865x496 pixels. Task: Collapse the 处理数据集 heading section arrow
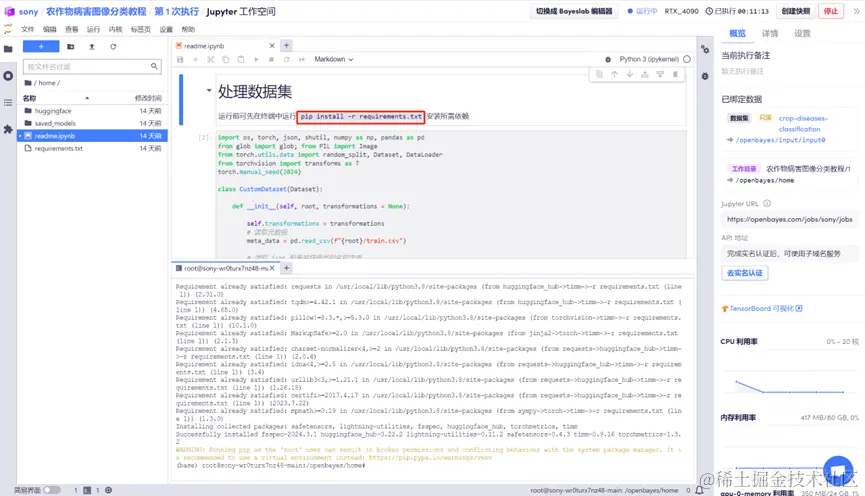point(209,90)
